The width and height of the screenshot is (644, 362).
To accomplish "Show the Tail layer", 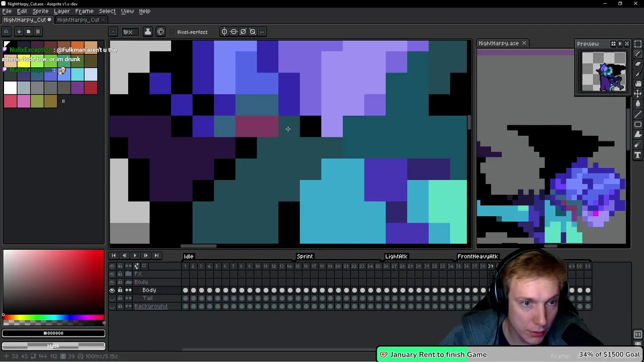I will [x=112, y=298].
